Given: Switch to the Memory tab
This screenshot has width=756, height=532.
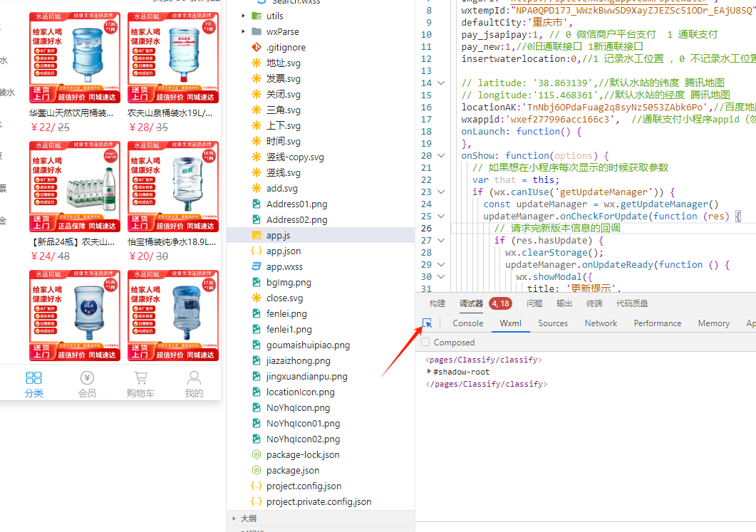Looking at the screenshot, I should pyautogui.click(x=713, y=323).
